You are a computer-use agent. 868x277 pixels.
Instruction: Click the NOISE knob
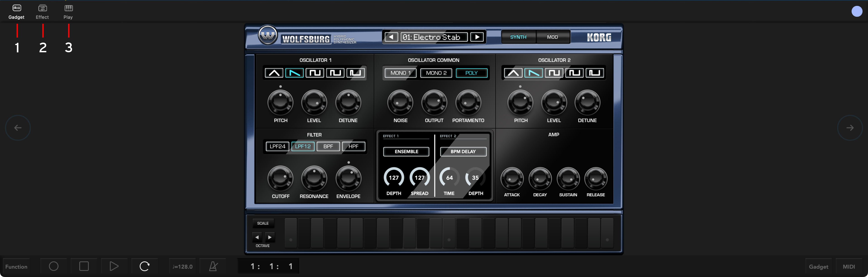point(400,102)
